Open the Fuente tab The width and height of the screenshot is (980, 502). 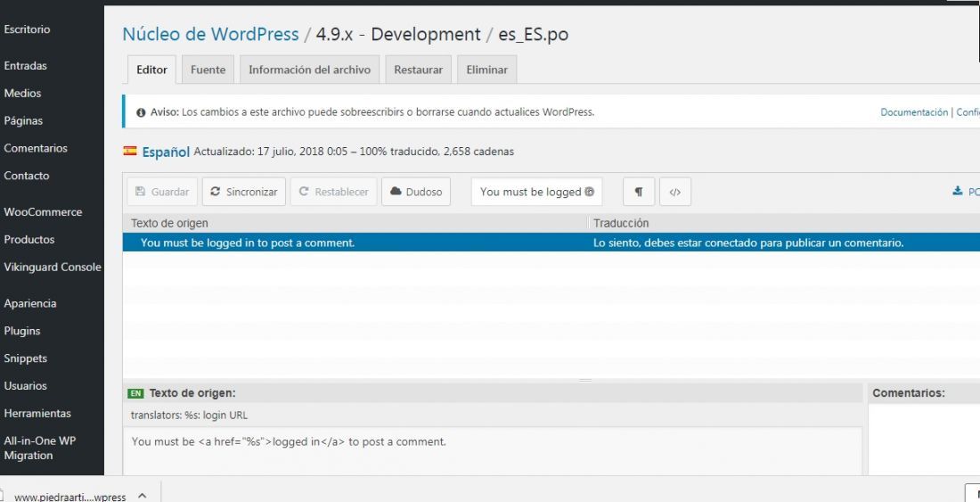[x=208, y=70]
